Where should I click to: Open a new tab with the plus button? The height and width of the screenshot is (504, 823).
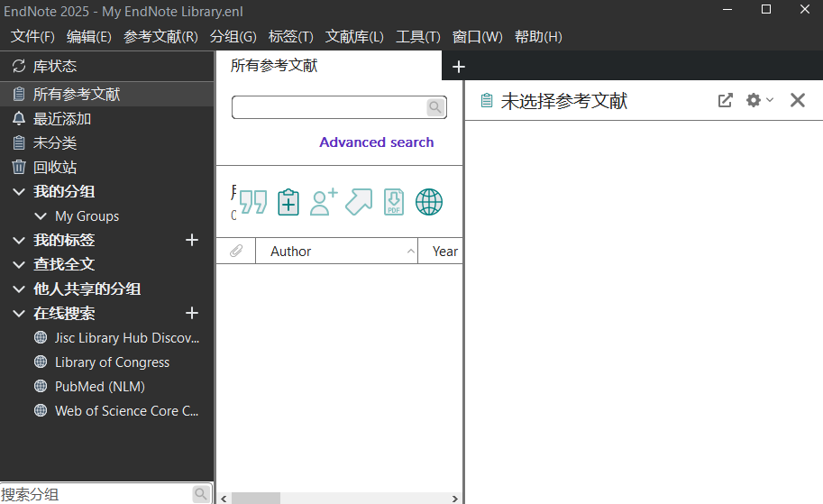(x=459, y=67)
